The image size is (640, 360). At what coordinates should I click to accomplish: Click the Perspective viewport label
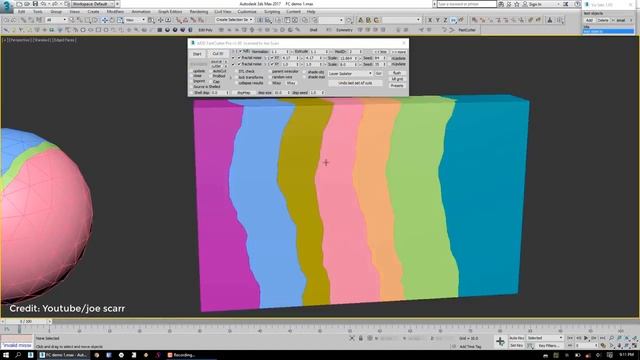[x=20, y=40]
